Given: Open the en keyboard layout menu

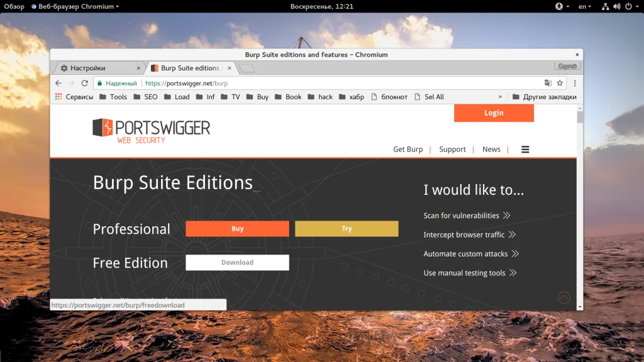Looking at the screenshot, I should (584, 6).
